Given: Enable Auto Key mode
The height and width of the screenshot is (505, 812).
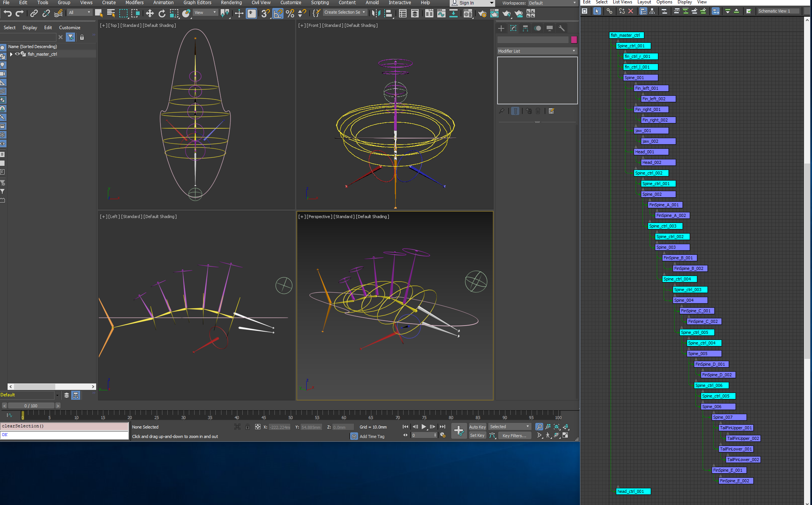Looking at the screenshot, I should tap(477, 427).
